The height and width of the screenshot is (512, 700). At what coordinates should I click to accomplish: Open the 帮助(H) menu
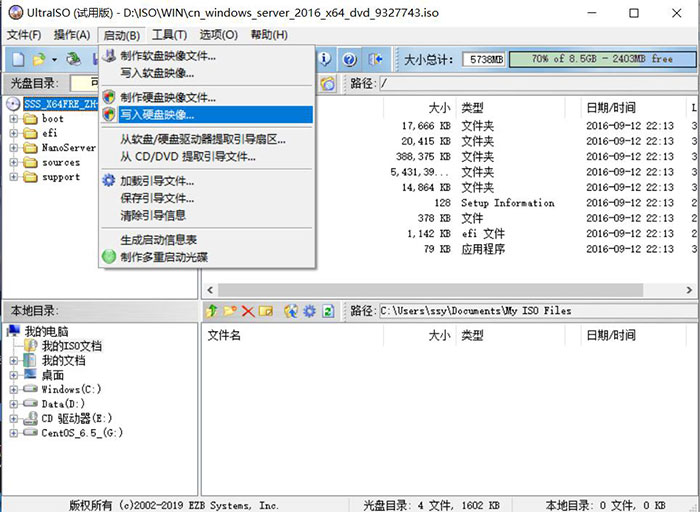pos(269,35)
